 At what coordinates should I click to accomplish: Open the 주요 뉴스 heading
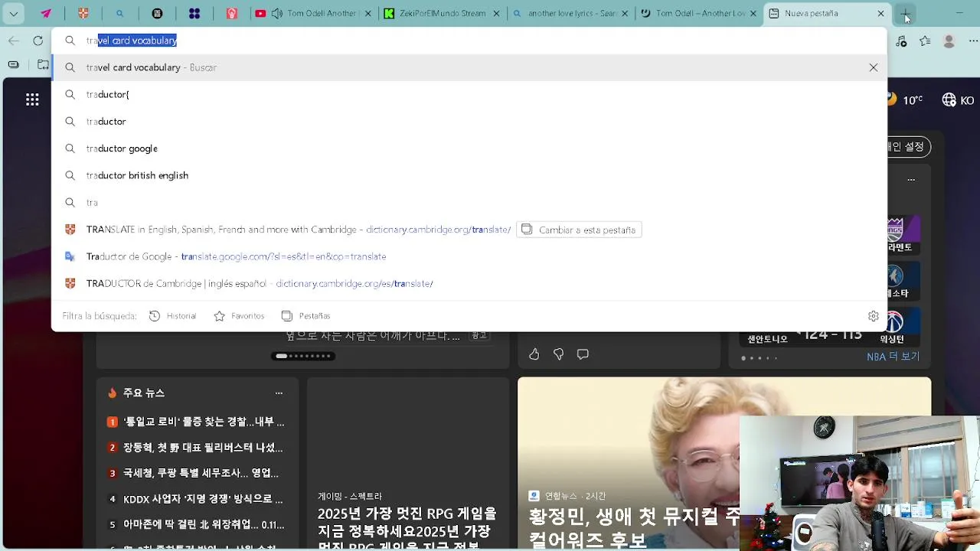point(144,393)
